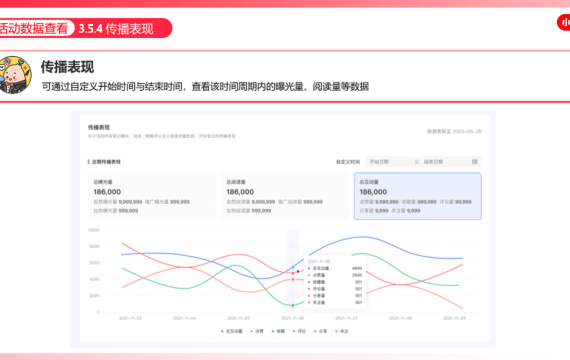Image resolution: width=570 pixels, height=360 pixels.
Task: Click the 2021-11-04 x-axis label
Action: (x=184, y=318)
